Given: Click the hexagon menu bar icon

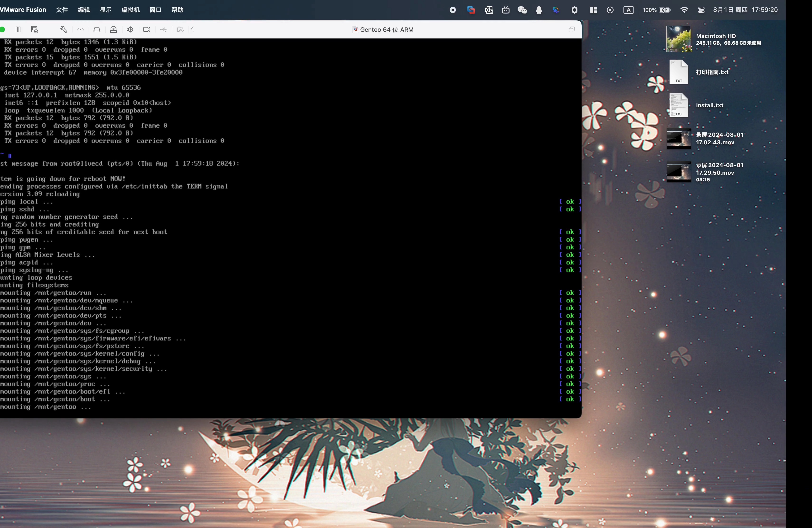Looking at the screenshot, I should click(575, 10).
